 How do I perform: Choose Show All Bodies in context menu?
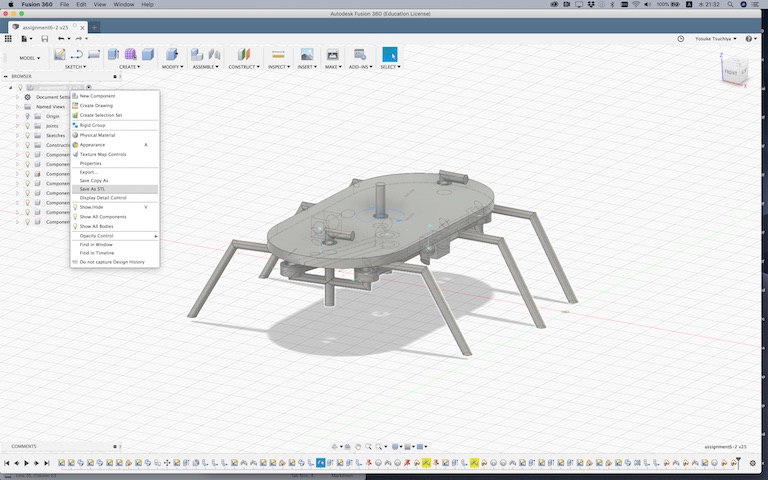pyautogui.click(x=115, y=226)
